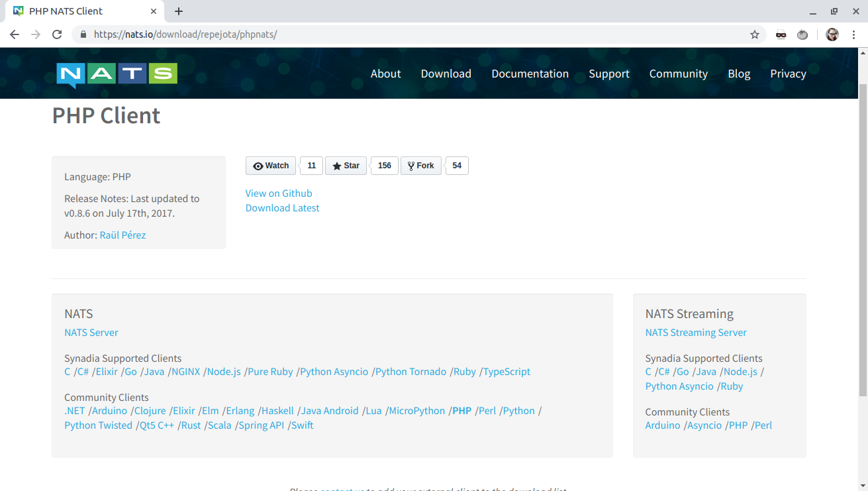868x491 pixels.
Task: Click the site padlock security icon
Action: [83, 34]
